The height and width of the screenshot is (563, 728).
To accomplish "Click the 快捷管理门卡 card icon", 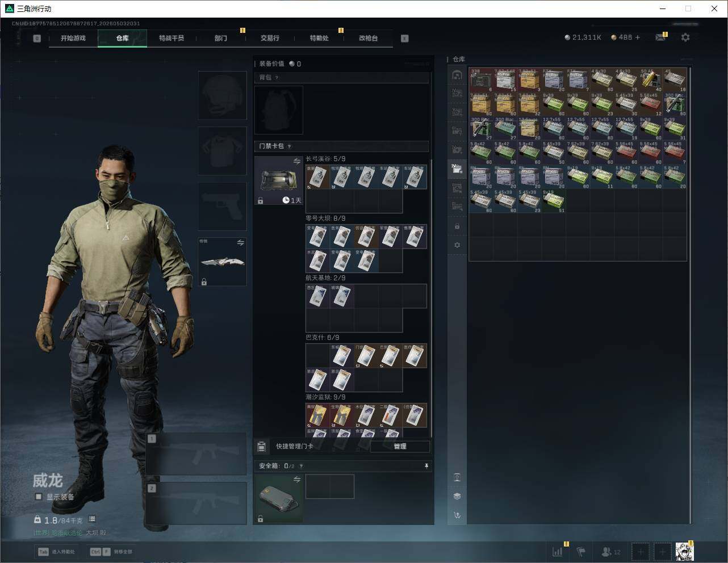I will (261, 447).
